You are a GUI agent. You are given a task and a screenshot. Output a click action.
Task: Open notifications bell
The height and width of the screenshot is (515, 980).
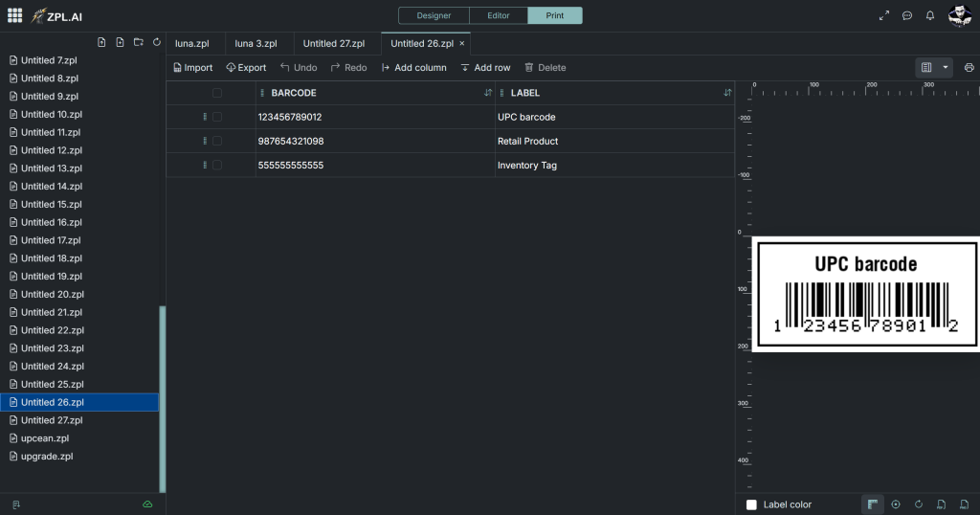point(930,15)
